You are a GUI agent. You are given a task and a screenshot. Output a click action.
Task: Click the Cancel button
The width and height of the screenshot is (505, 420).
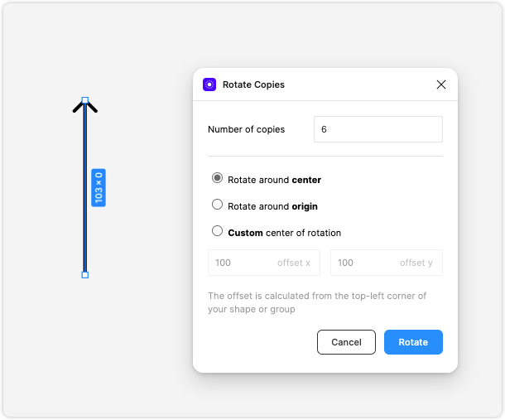(x=346, y=342)
